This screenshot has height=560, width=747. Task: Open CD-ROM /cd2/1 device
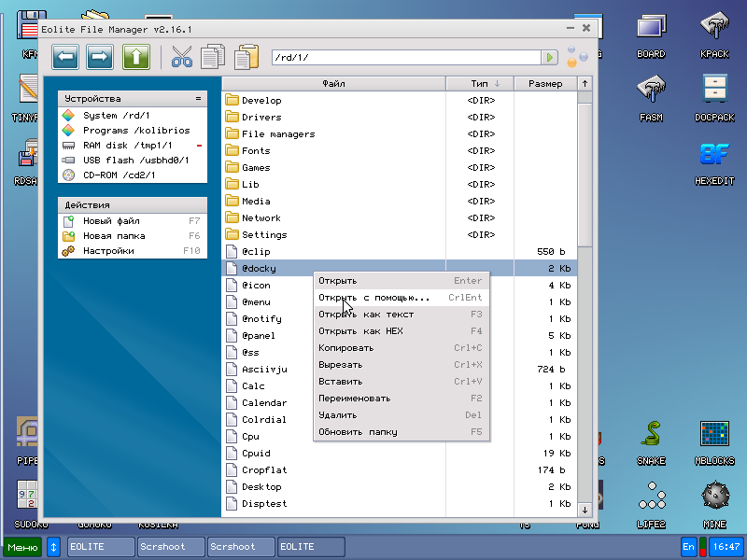(133, 175)
